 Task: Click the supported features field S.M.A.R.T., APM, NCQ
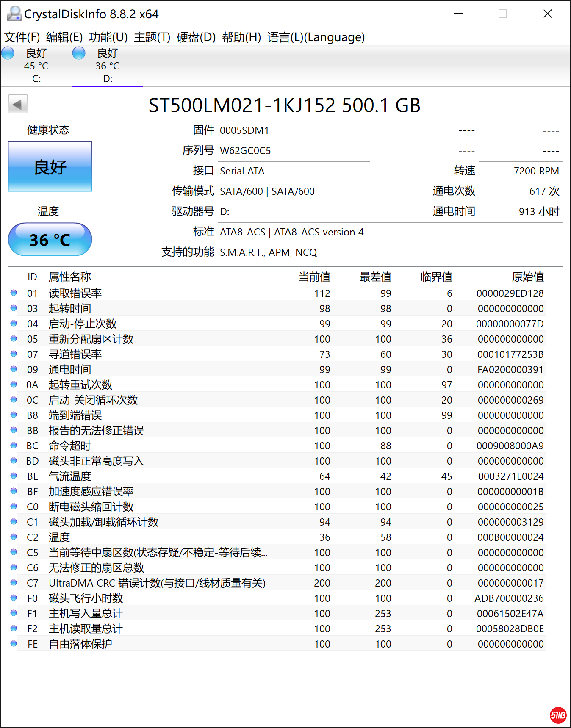[x=390, y=252]
